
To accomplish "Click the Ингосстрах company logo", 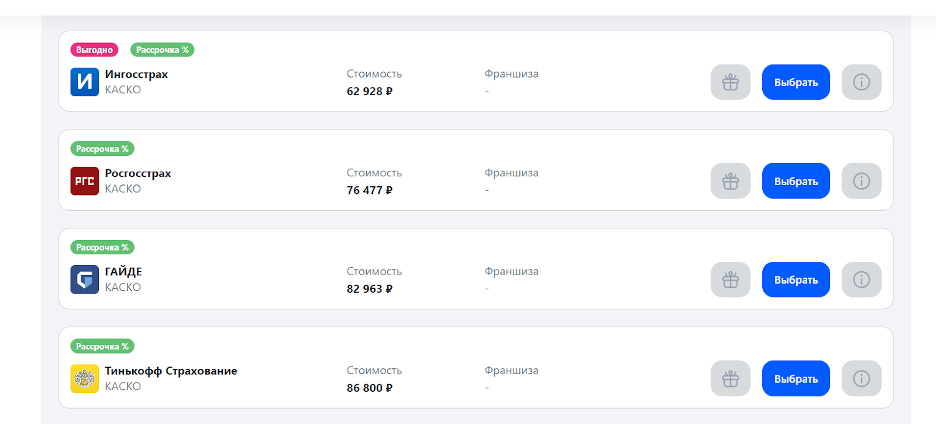I will point(84,82).
